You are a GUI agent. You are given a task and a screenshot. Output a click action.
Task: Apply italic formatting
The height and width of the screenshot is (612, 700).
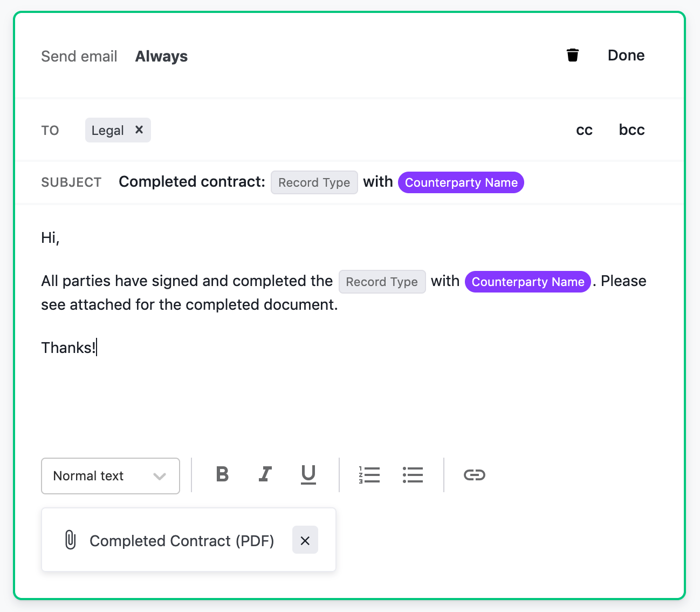coord(265,475)
